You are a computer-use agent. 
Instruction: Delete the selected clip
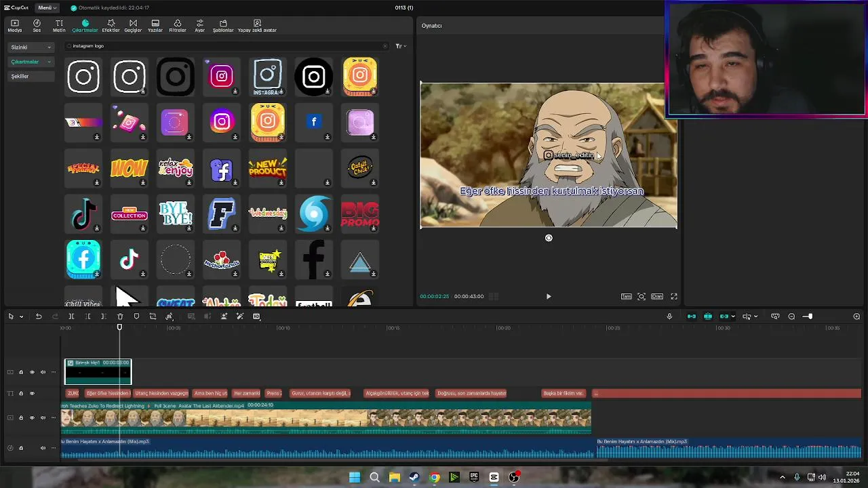[120, 317]
